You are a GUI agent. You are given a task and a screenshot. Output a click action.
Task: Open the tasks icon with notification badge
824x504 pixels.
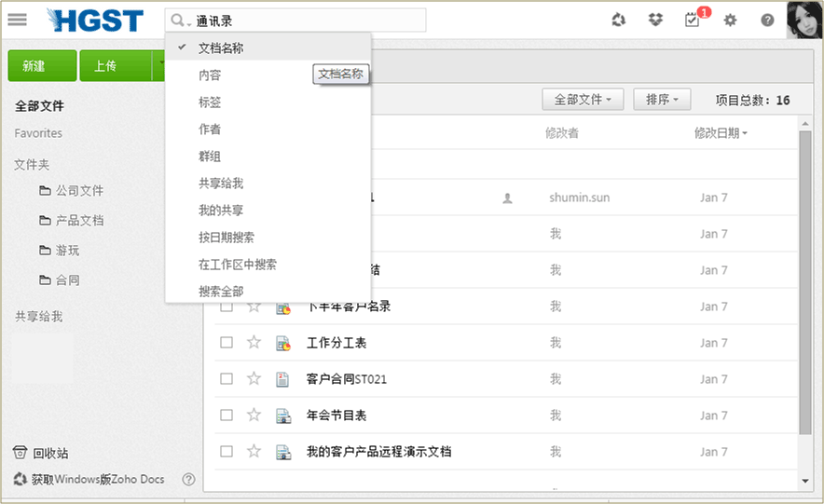[692, 20]
